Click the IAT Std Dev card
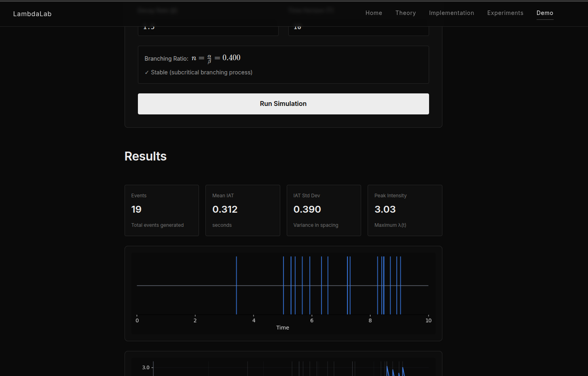This screenshot has width=588, height=376. coord(324,210)
